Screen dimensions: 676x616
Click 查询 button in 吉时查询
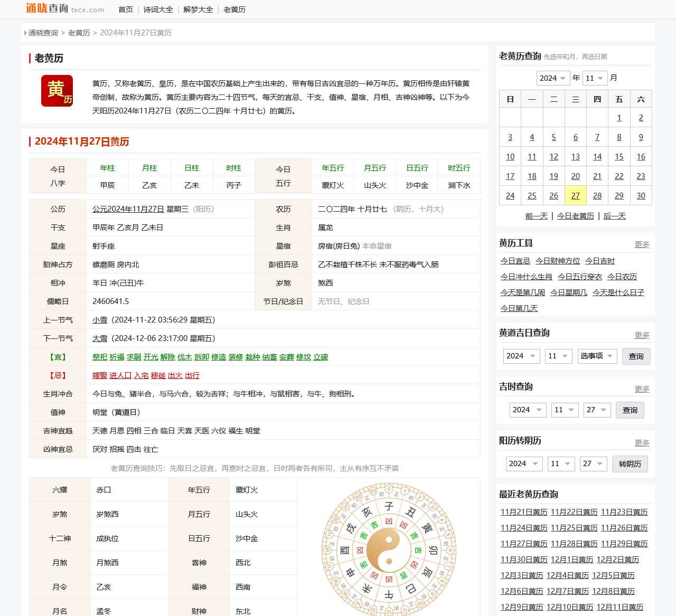click(630, 410)
